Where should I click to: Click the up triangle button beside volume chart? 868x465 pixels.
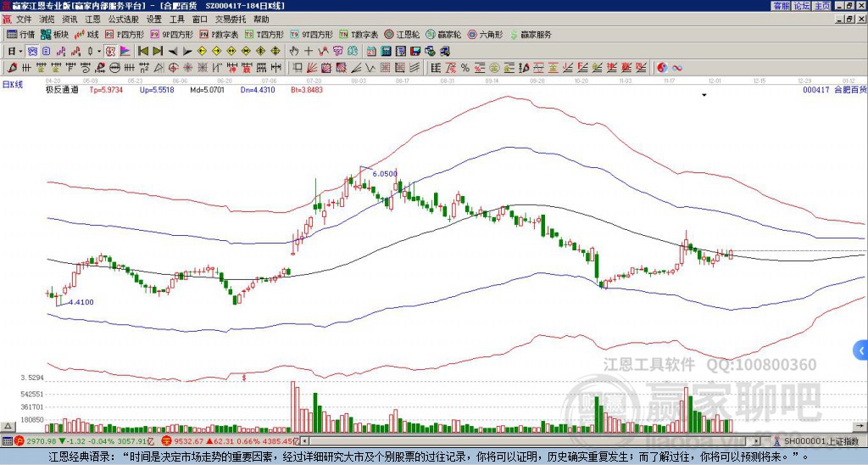click(x=7, y=426)
